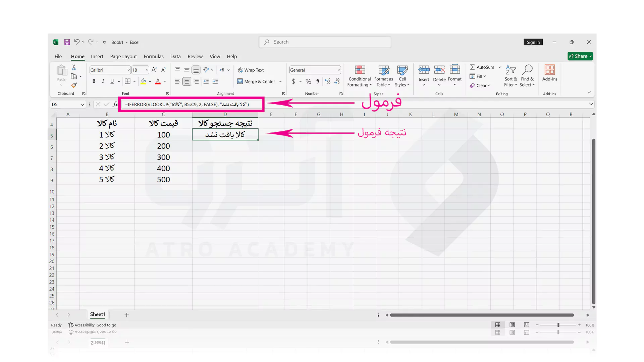Decrease font size with the smaller A
644x362 pixels.
(164, 70)
